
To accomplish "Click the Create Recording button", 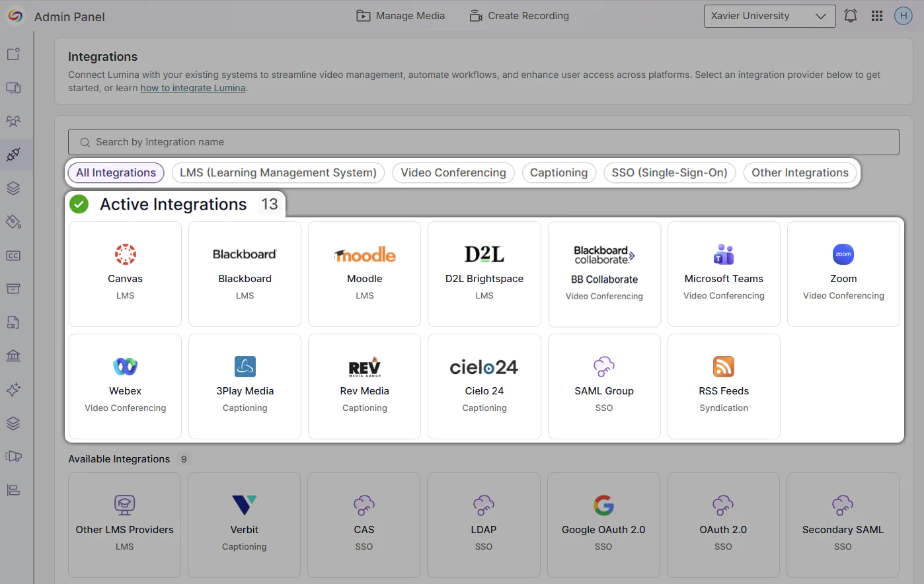I will tap(519, 16).
